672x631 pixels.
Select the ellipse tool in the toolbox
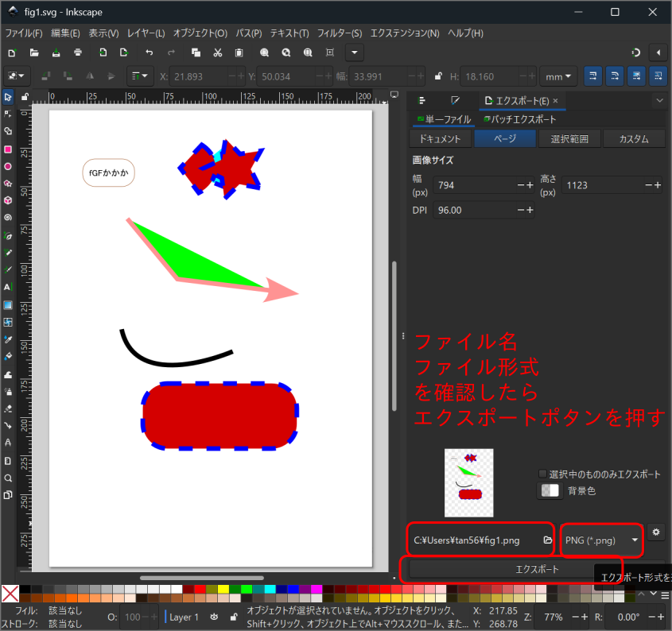click(x=8, y=166)
